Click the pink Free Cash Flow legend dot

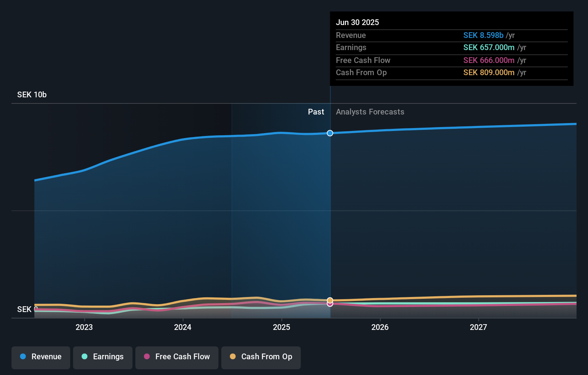147,356
